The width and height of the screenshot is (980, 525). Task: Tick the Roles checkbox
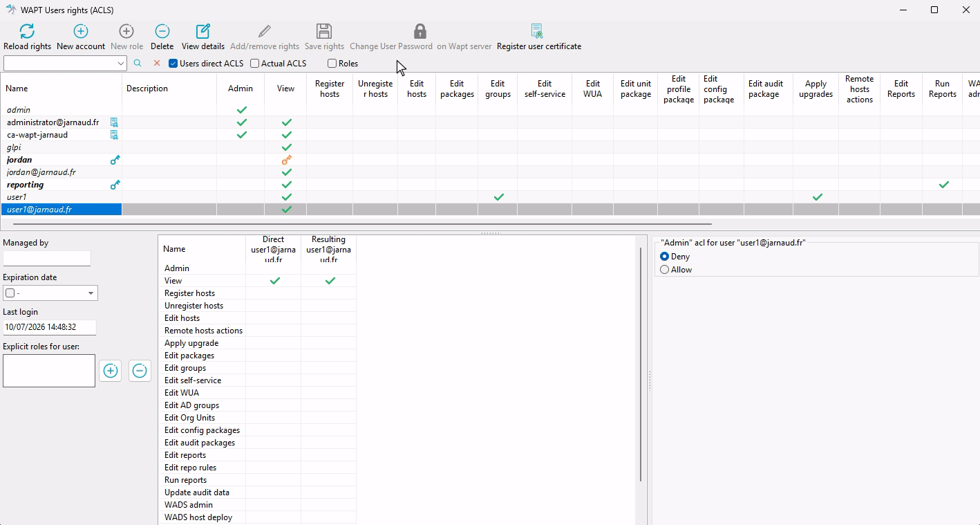(x=332, y=64)
